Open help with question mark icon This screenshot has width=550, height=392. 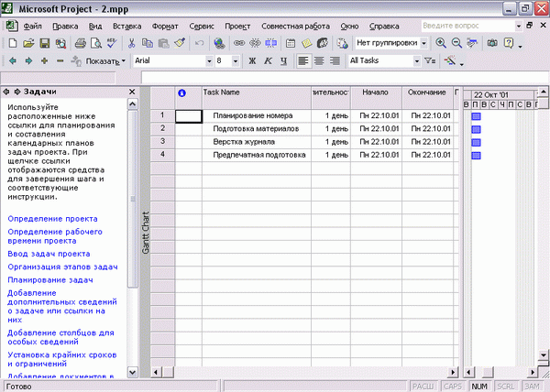coord(508,43)
